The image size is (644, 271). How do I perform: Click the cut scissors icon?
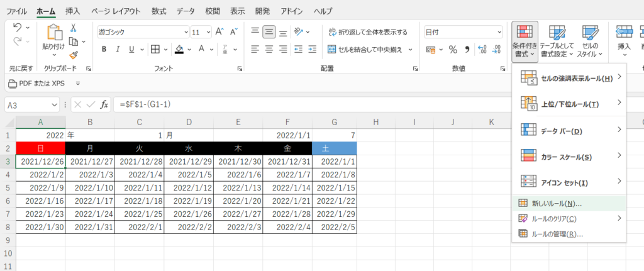(x=74, y=28)
